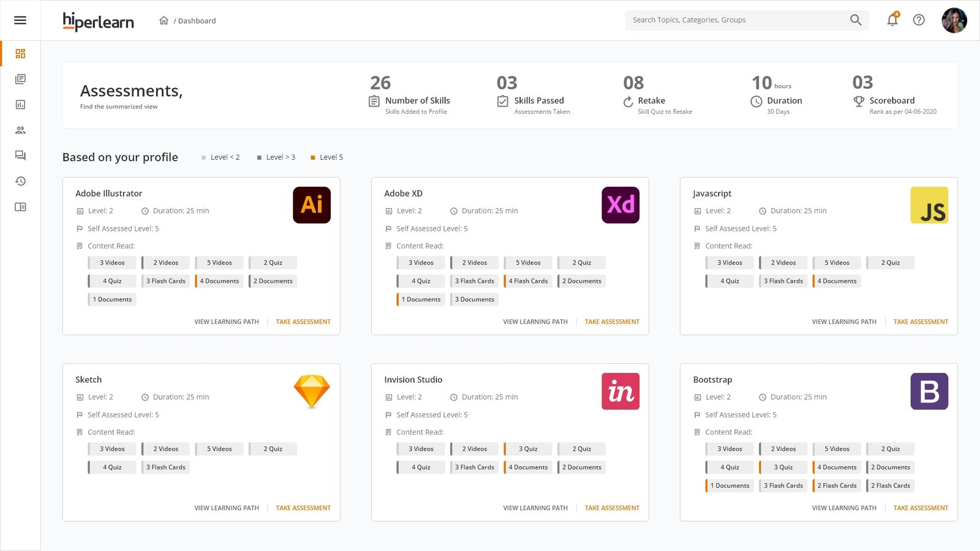
Task: Open the people group sidebar icon
Action: (20, 130)
